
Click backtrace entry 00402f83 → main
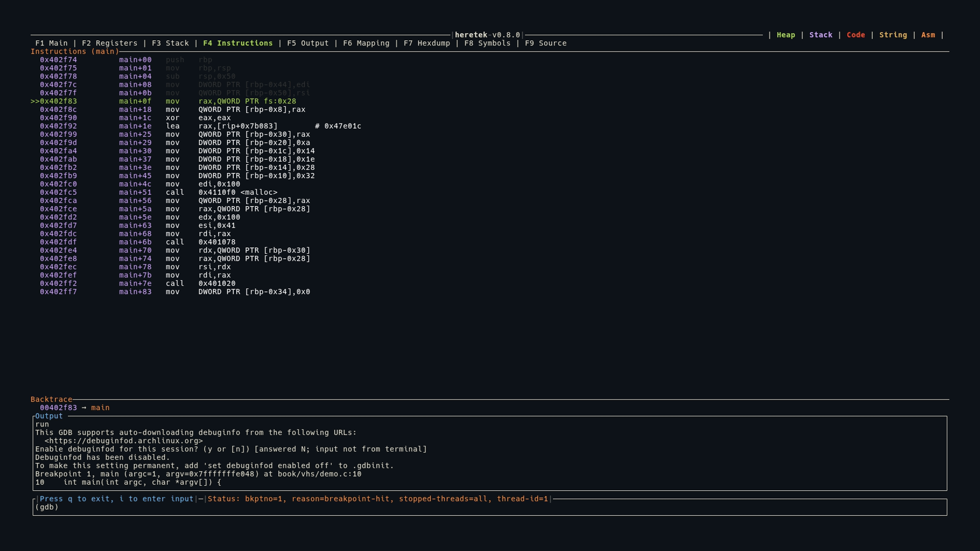coord(75,408)
